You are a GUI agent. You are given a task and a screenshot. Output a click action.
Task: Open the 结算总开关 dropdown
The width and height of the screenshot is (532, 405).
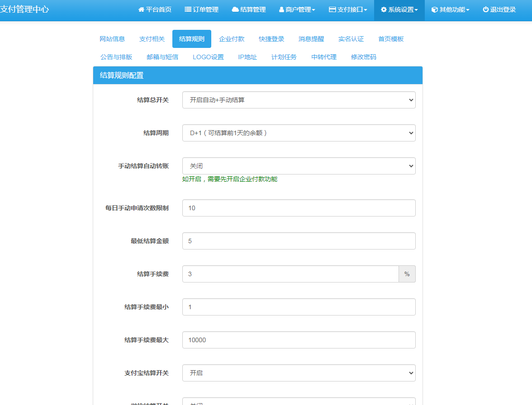[x=299, y=100]
